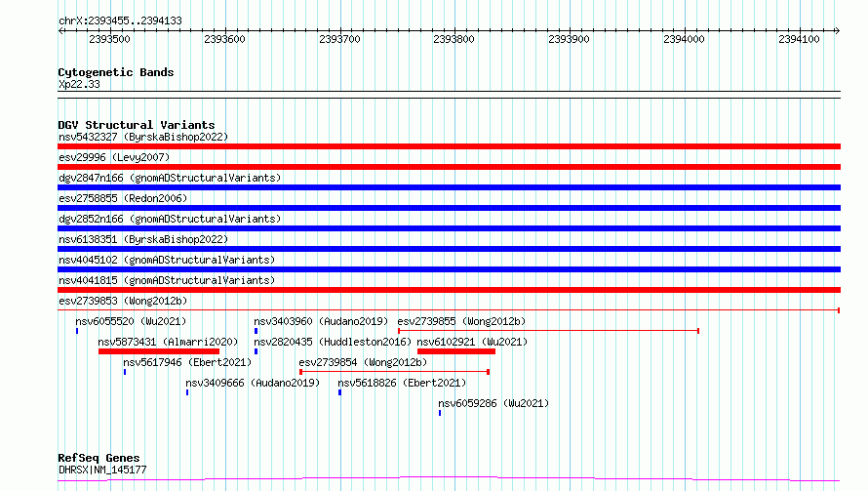Image resolution: width=868 pixels, height=491 pixels.
Task: Select the Xp22.33 band label
Action: [79, 84]
